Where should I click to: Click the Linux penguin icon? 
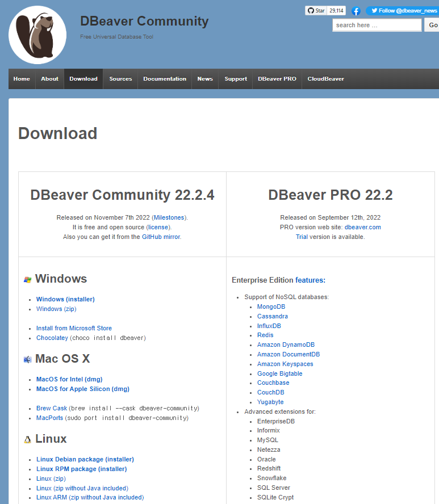(28, 439)
